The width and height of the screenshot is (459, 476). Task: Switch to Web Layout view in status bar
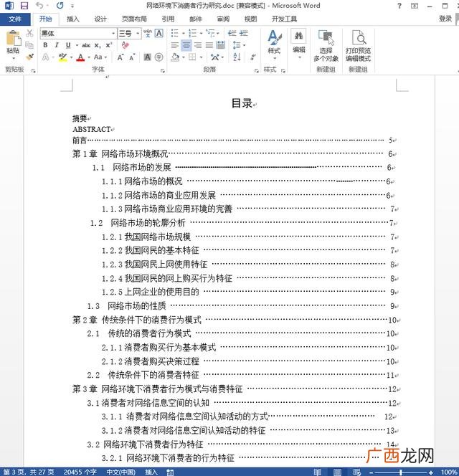pyautogui.click(x=357, y=472)
